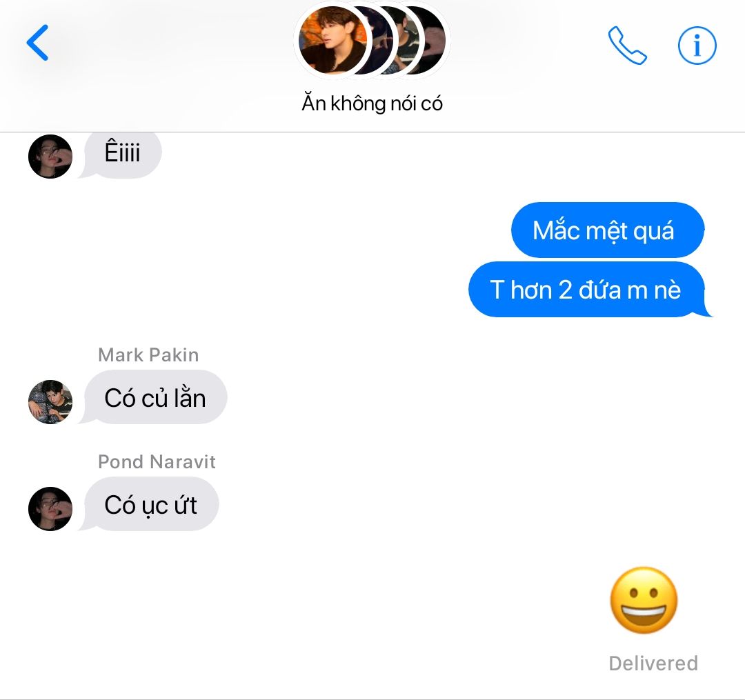This screenshot has width=745, height=700.
Task: Open Pond Naravit's avatar next to "Có ục ứt"
Action: [x=50, y=508]
